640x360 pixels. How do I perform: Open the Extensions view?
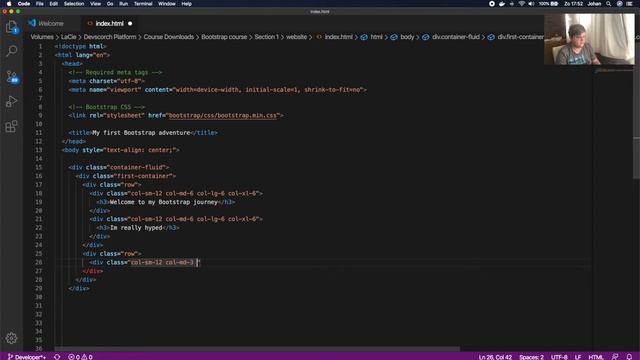point(11,126)
